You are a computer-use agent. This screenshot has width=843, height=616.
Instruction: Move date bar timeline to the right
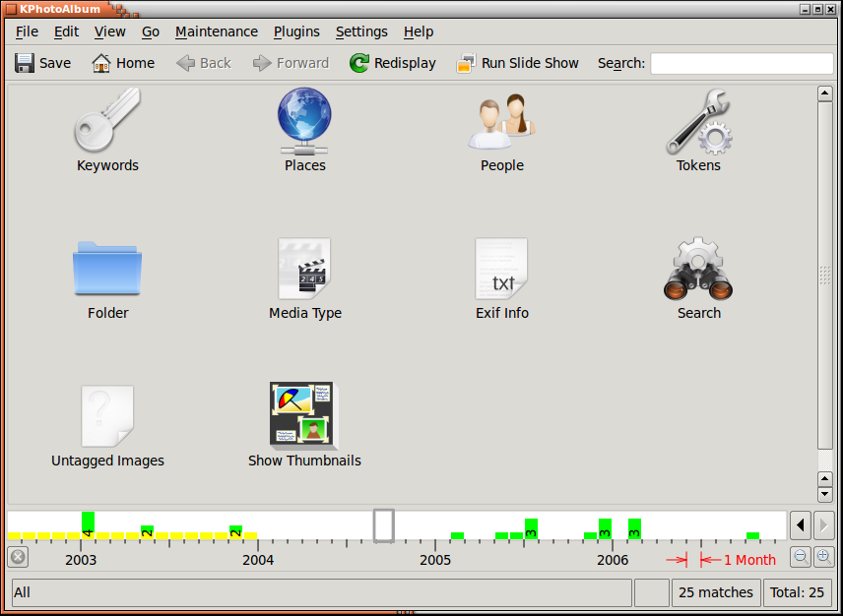tap(823, 524)
